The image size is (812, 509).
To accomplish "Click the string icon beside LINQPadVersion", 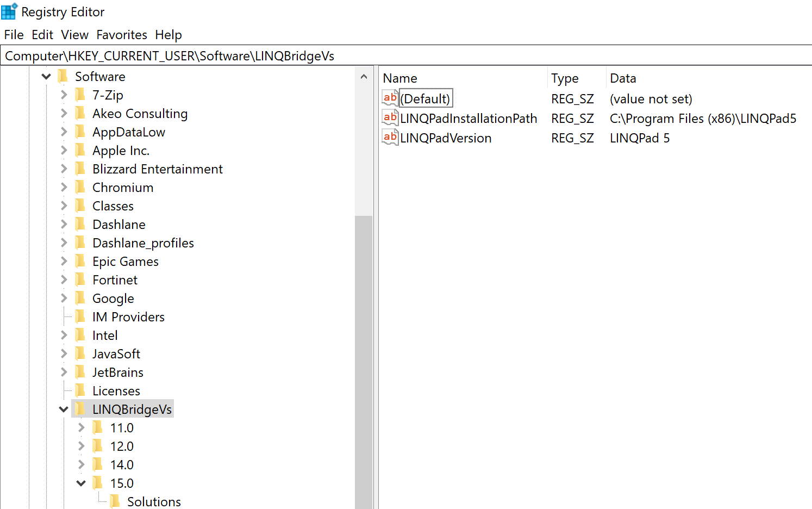I will (390, 138).
